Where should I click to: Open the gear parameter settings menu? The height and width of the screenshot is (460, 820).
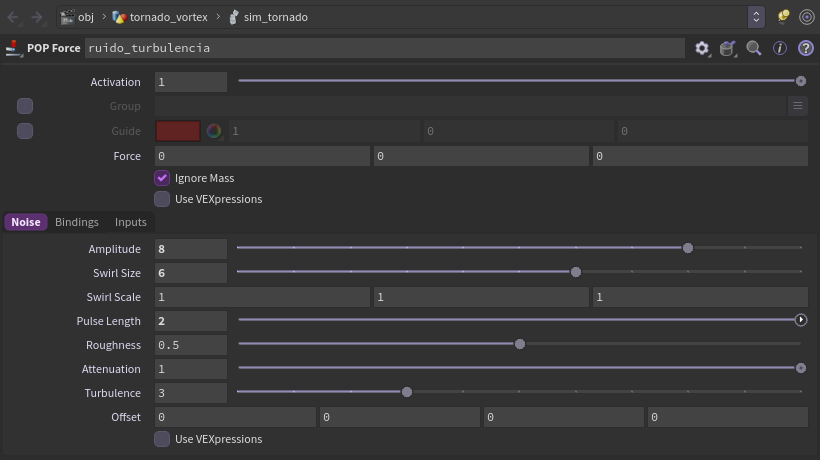(702, 48)
